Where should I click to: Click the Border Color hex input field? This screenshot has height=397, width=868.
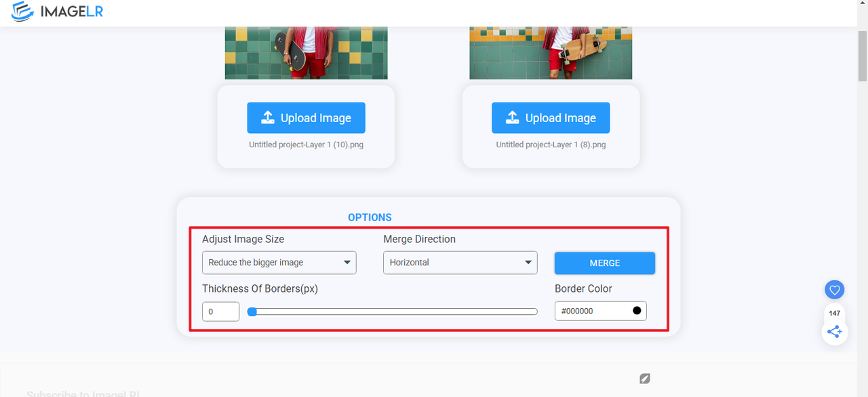coord(590,311)
